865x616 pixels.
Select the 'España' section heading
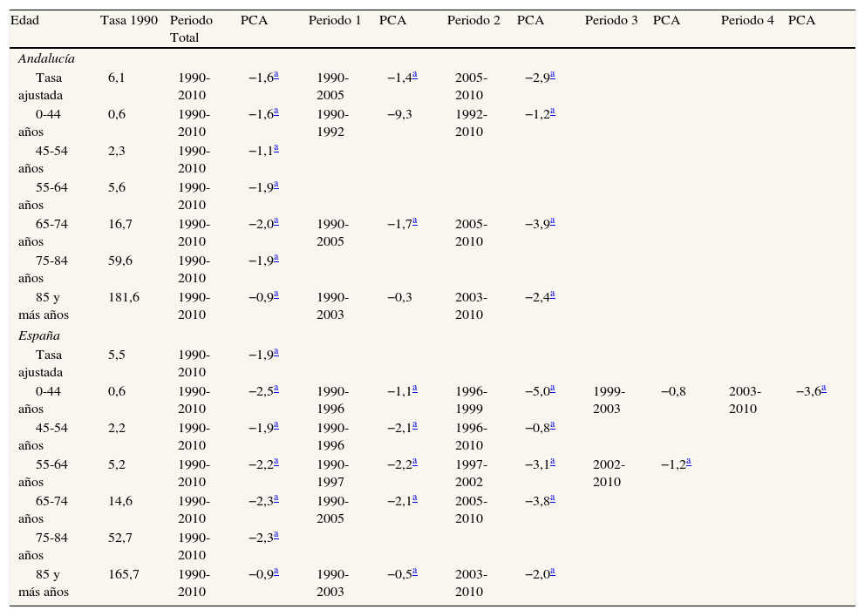[x=38, y=336]
